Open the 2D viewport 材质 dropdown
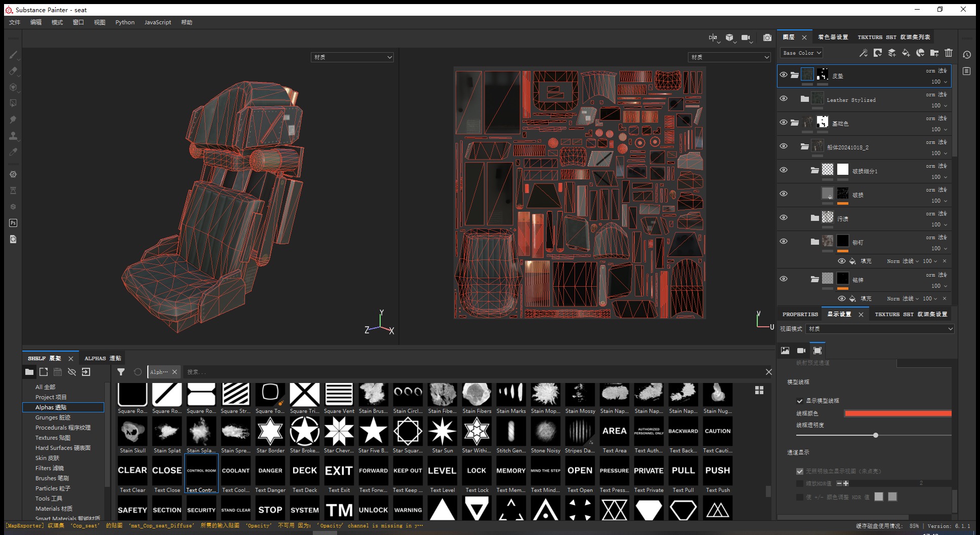Image resolution: width=980 pixels, height=535 pixels. click(729, 57)
